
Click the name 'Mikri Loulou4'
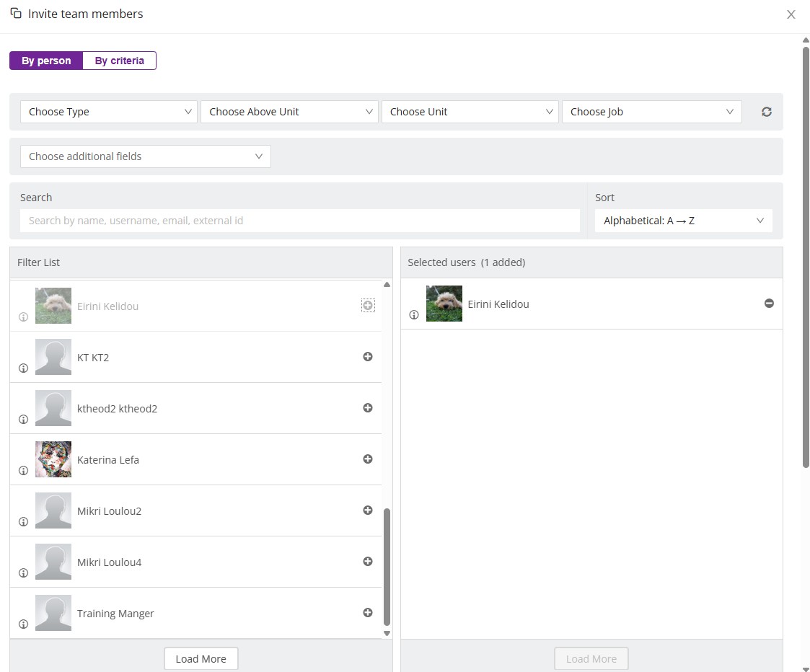(109, 562)
